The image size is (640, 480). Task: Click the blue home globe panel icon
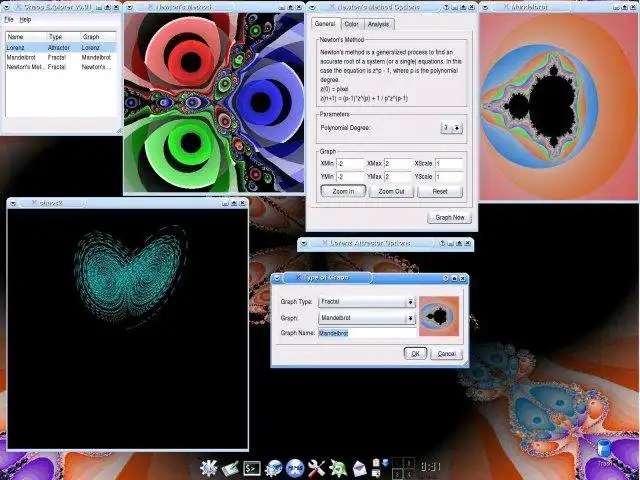[x=295, y=468]
